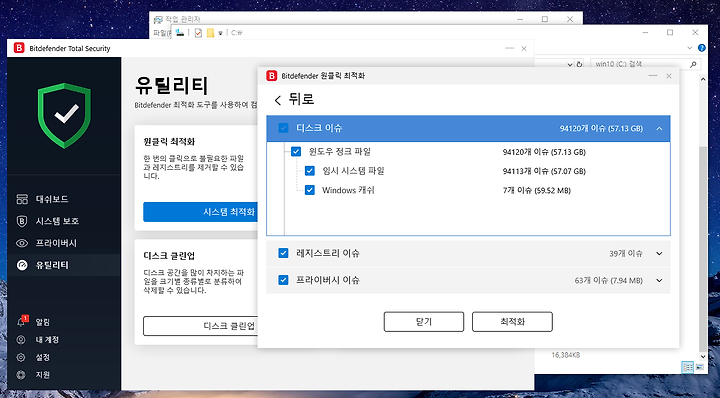Click the '94113개 이슈 (57.07 GB)' value

coord(544,171)
